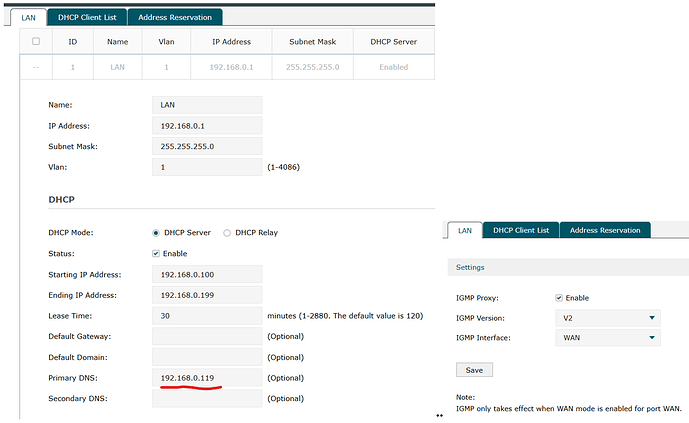Click the ID column header

[x=73, y=42]
